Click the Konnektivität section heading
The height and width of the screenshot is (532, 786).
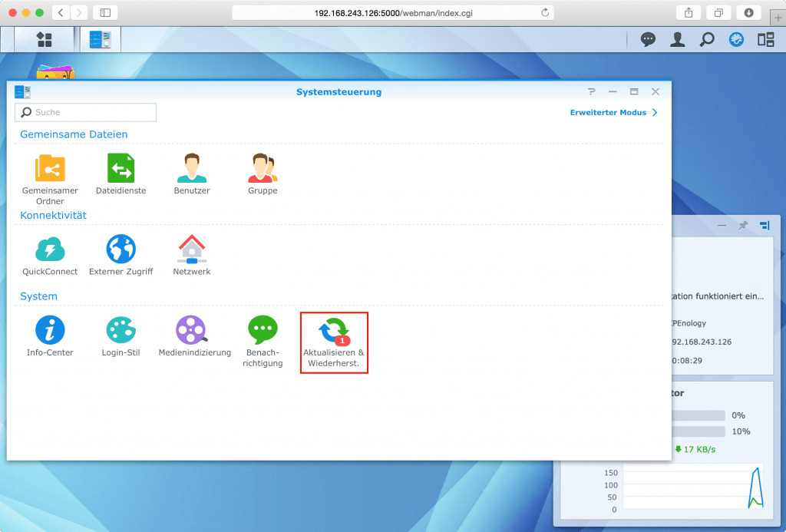click(x=53, y=215)
